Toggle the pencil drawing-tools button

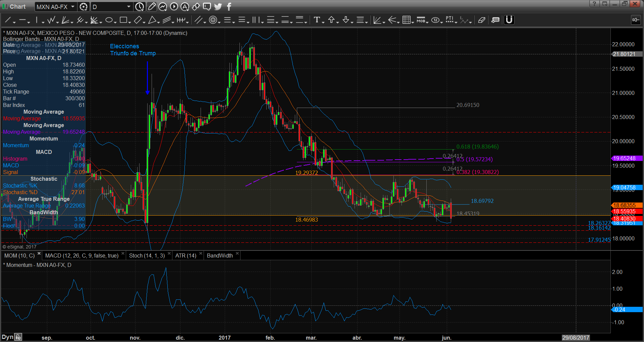coord(152,7)
